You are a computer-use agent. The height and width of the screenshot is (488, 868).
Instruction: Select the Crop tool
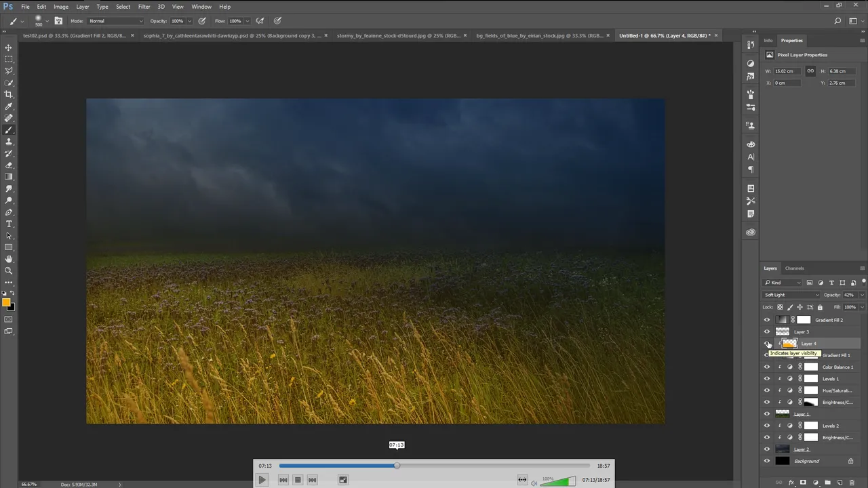pos(9,94)
